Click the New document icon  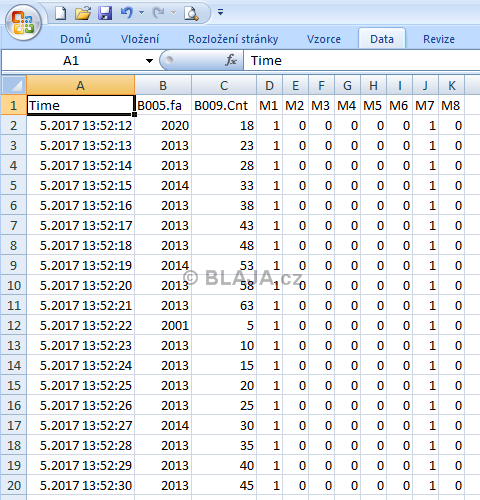60,13
